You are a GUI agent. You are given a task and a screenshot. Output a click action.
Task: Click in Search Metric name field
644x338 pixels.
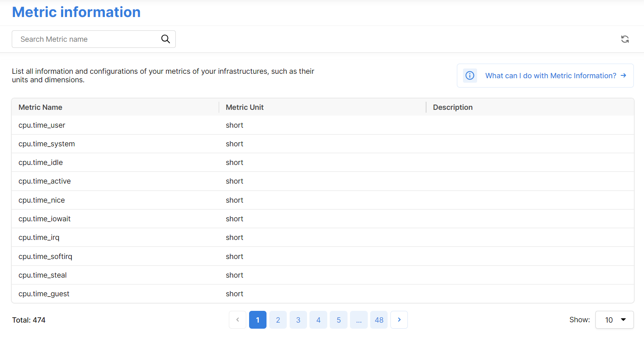[x=87, y=39]
